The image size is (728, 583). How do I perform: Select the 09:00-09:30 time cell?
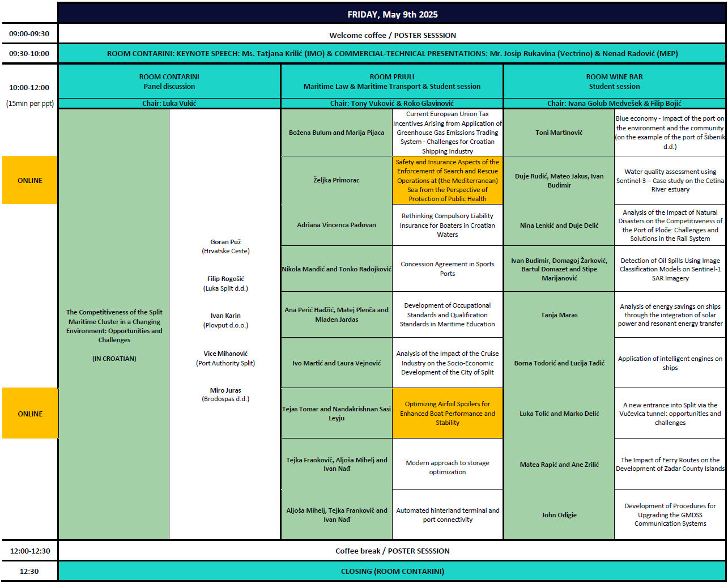[29, 34]
